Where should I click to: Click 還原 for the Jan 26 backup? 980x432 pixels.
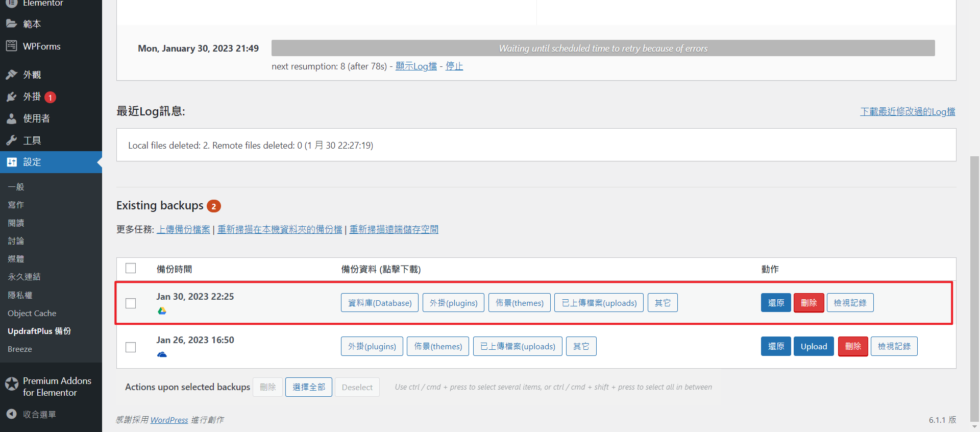[x=776, y=346]
